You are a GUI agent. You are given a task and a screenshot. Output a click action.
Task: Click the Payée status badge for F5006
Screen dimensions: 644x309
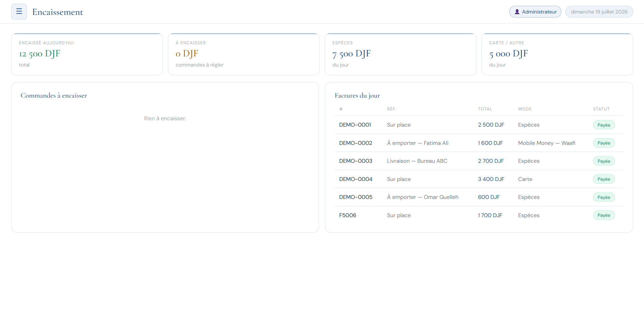click(604, 215)
